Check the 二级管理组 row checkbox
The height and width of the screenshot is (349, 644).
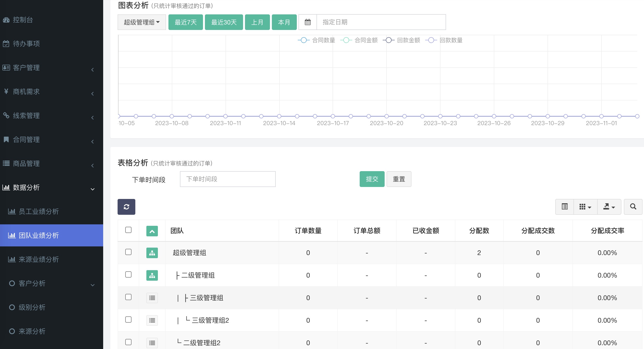tap(128, 274)
